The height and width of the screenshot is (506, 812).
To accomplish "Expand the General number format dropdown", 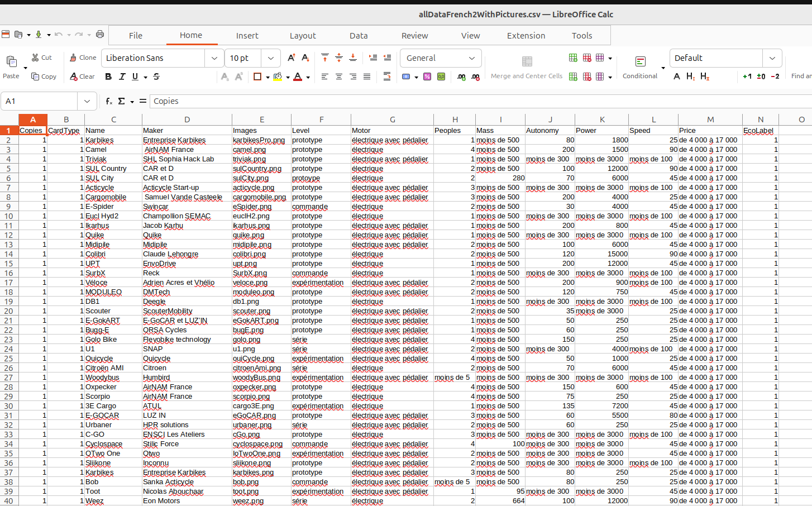I will tap(472, 58).
